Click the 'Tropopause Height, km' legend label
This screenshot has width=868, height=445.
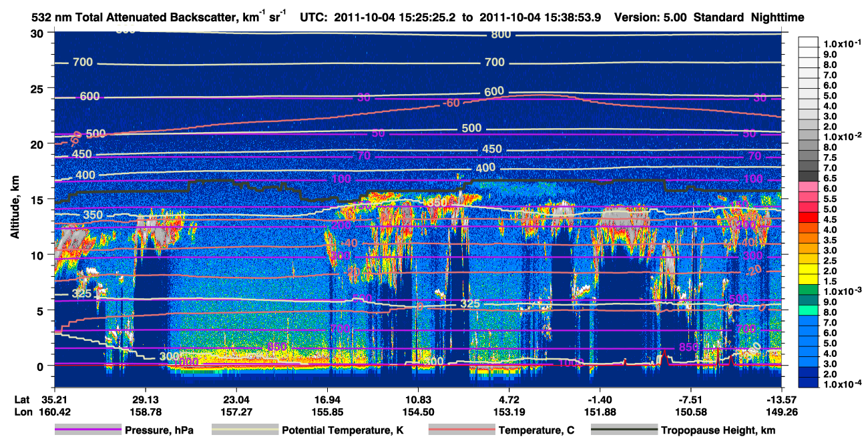718,430
